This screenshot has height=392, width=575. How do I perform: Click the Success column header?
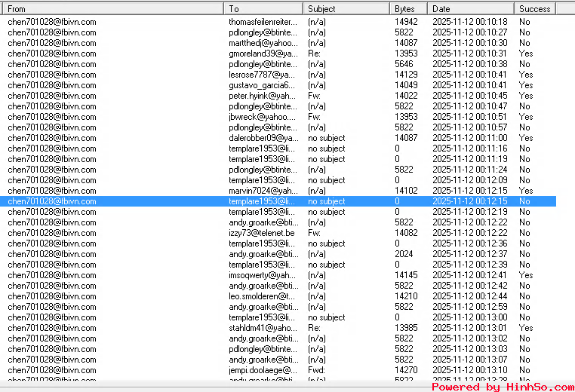click(535, 8)
